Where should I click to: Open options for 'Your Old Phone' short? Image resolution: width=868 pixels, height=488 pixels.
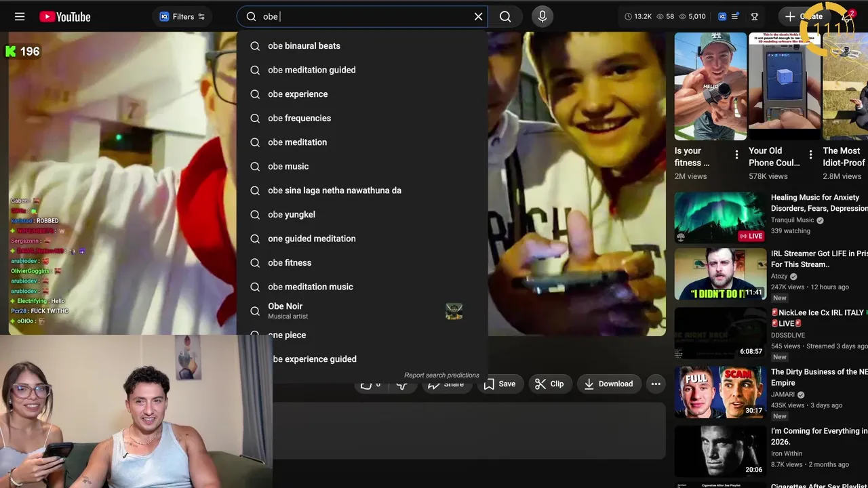(810, 155)
